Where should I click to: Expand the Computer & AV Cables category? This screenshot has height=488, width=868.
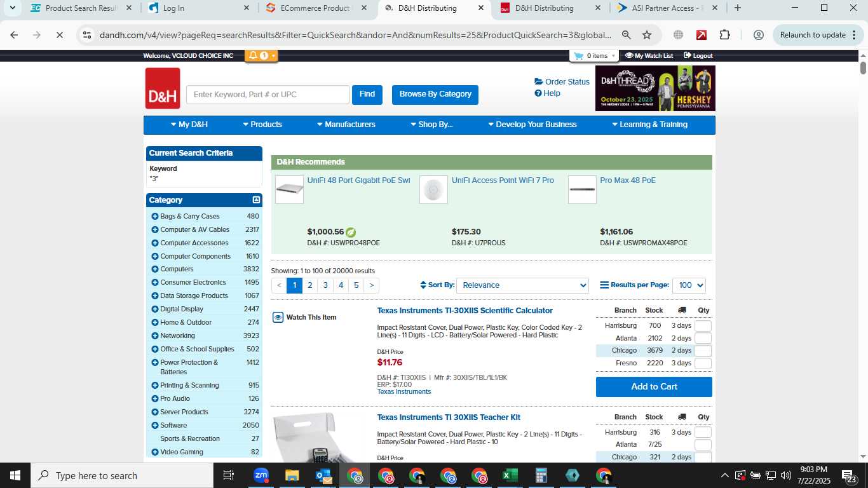click(154, 229)
